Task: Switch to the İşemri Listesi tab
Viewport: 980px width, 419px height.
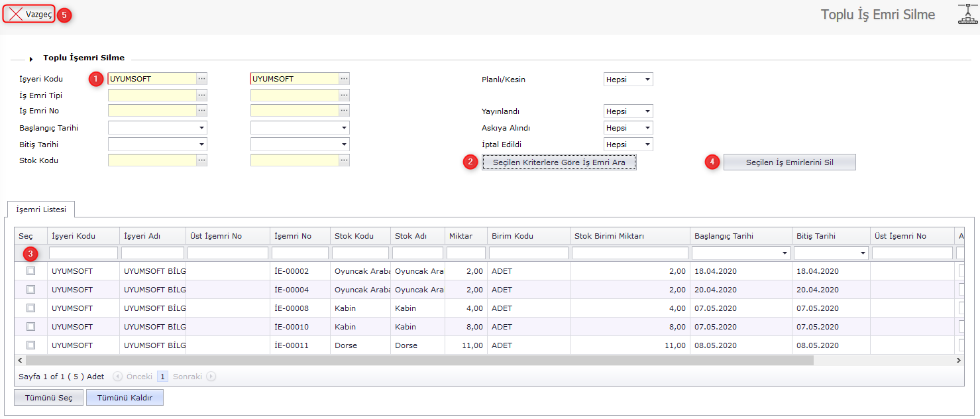Action: pyautogui.click(x=41, y=209)
